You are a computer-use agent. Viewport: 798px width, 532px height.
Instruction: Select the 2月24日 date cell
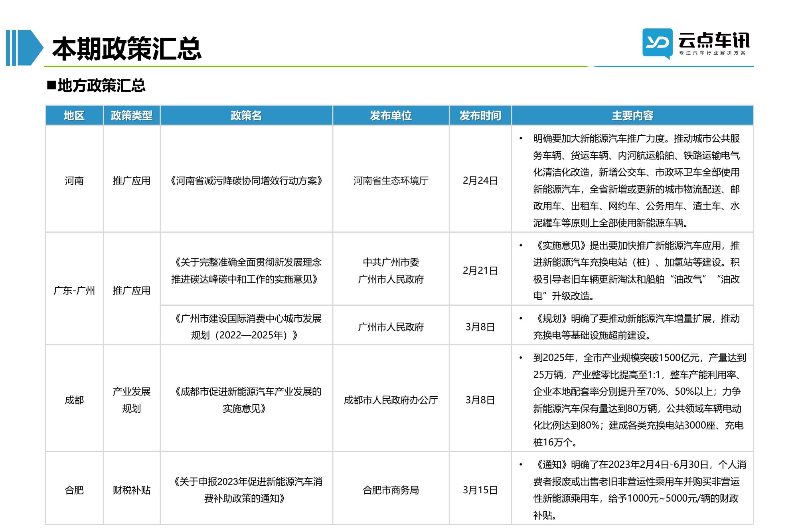(480, 181)
